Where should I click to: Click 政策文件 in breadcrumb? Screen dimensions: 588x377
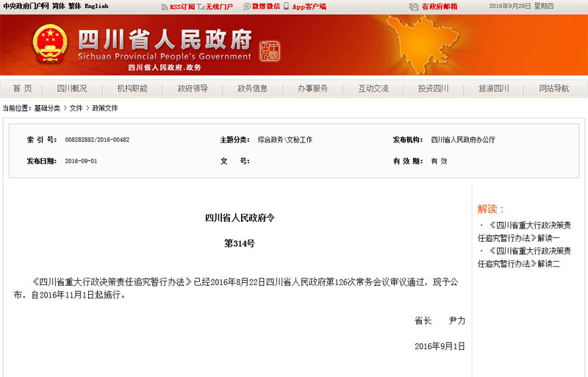105,108
